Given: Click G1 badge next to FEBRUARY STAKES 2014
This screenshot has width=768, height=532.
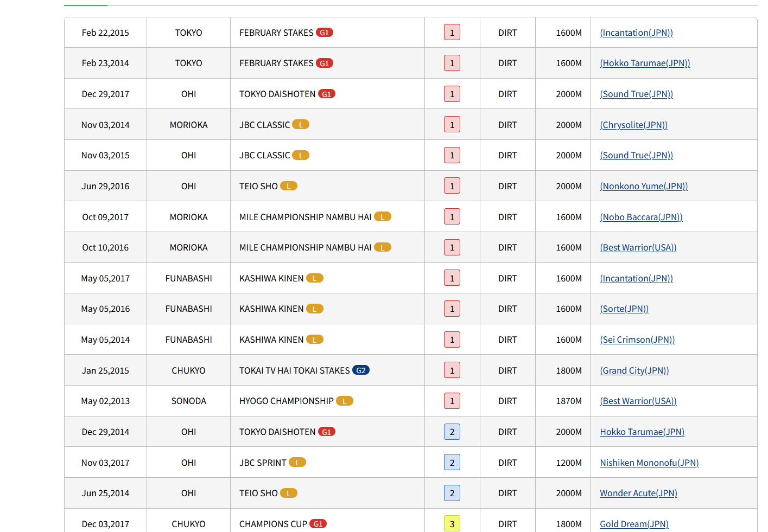Looking at the screenshot, I should (325, 63).
